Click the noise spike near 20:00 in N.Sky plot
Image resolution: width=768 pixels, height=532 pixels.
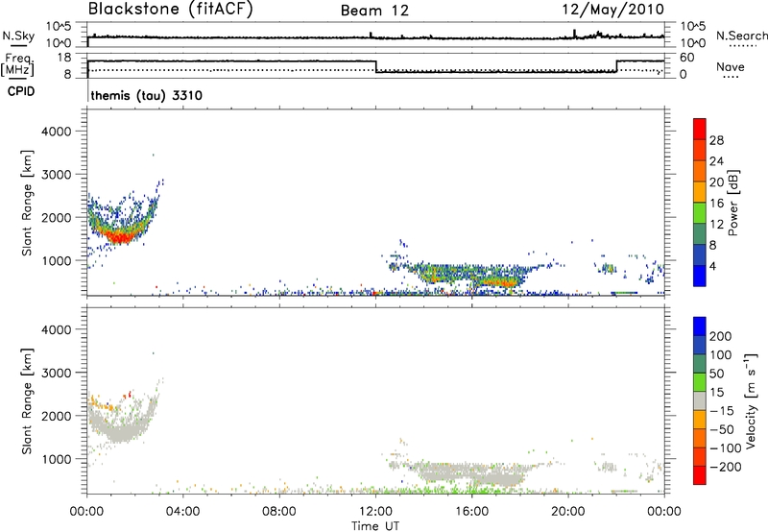574,34
